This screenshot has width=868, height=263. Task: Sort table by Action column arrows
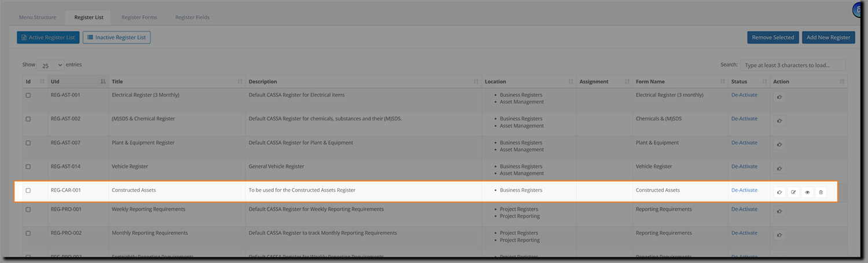(841, 82)
